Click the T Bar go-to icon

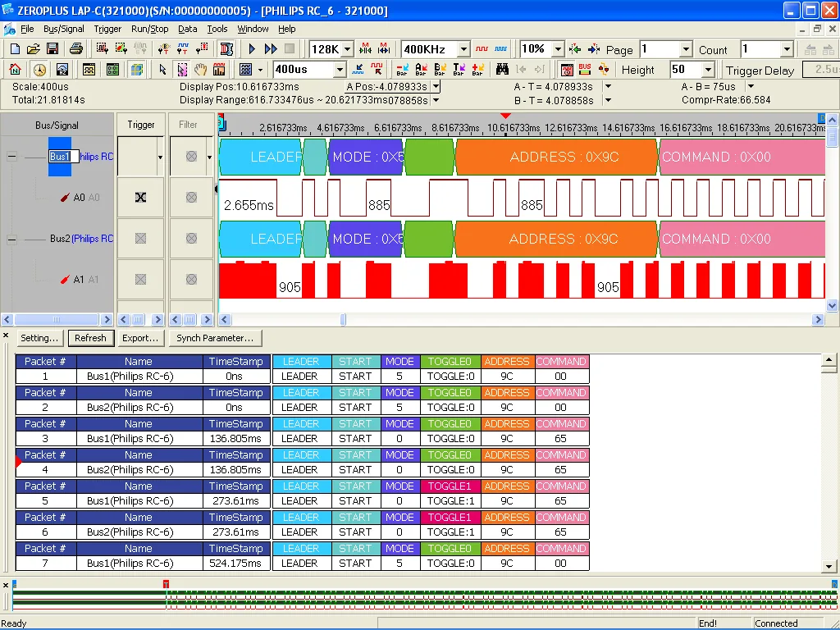pyautogui.click(x=459, y=69)
